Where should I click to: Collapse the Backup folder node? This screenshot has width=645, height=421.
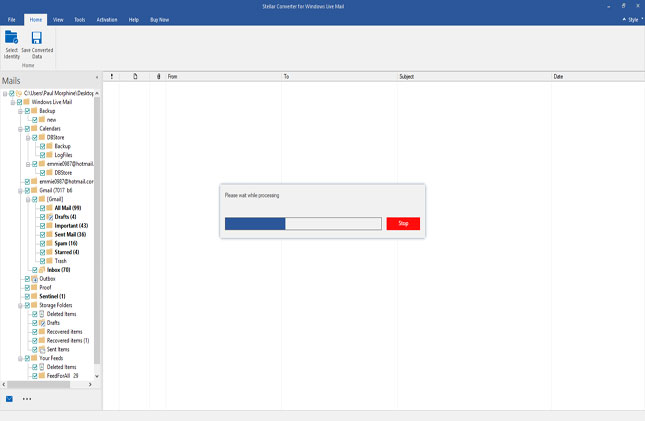(20, 112)
